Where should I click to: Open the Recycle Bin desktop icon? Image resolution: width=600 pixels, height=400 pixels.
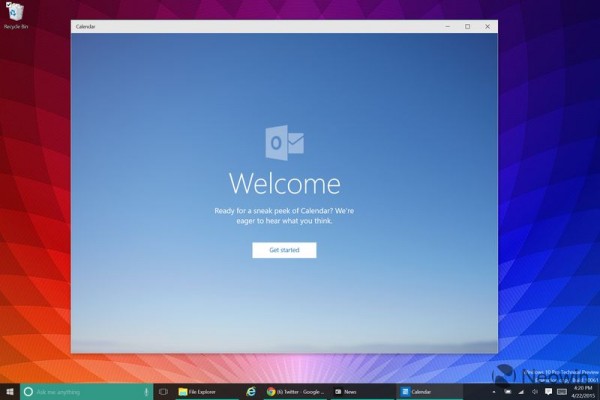[15, 16]
